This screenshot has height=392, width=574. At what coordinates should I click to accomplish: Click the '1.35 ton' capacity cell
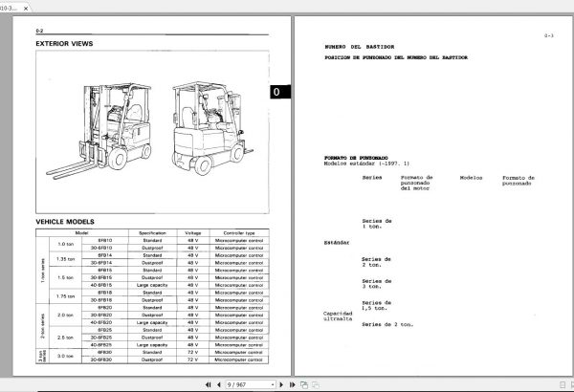(65, 259)
